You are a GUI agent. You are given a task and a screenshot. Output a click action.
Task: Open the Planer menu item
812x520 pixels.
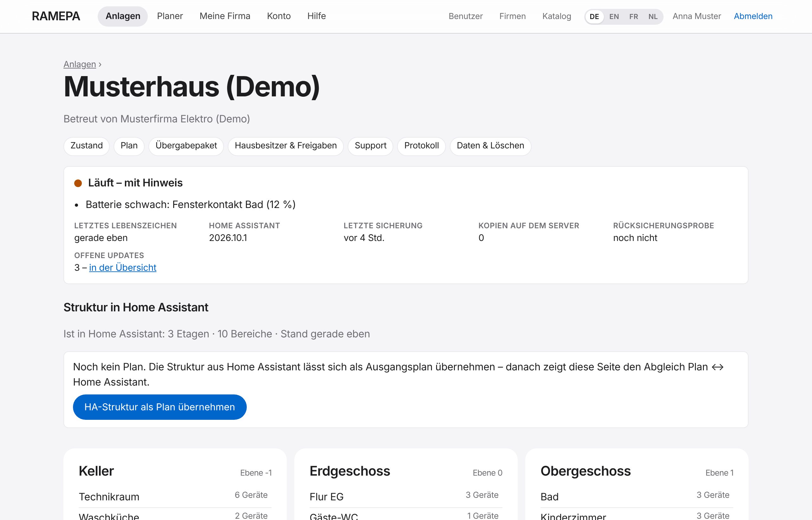tap(170, 16)
